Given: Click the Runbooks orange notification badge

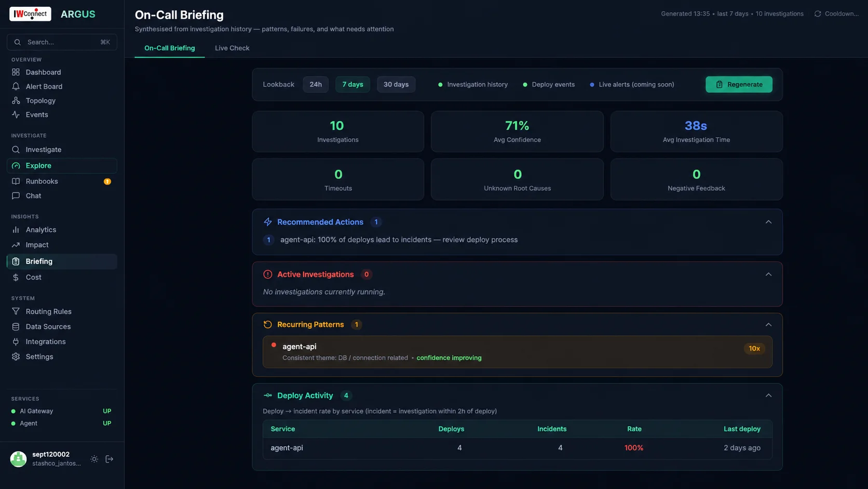Looking at the screenshot, I should pyautogui.click(x=107, y=181).
